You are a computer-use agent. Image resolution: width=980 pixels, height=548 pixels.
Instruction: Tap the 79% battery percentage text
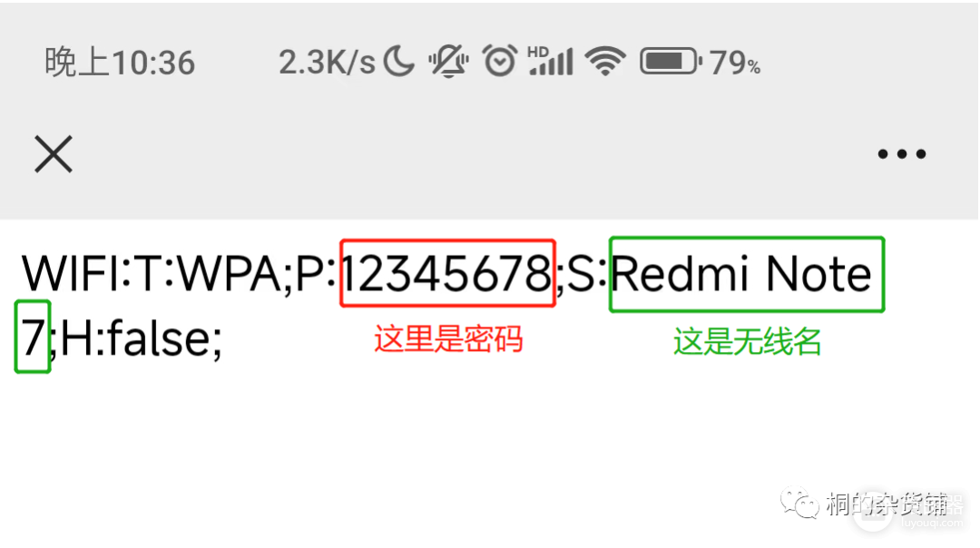pyautogui.click(x=735, y=63)
